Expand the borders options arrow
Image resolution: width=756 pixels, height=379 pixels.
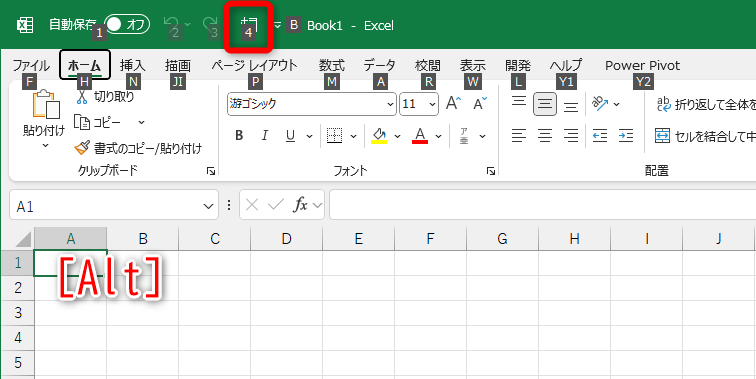click(353, 136)
